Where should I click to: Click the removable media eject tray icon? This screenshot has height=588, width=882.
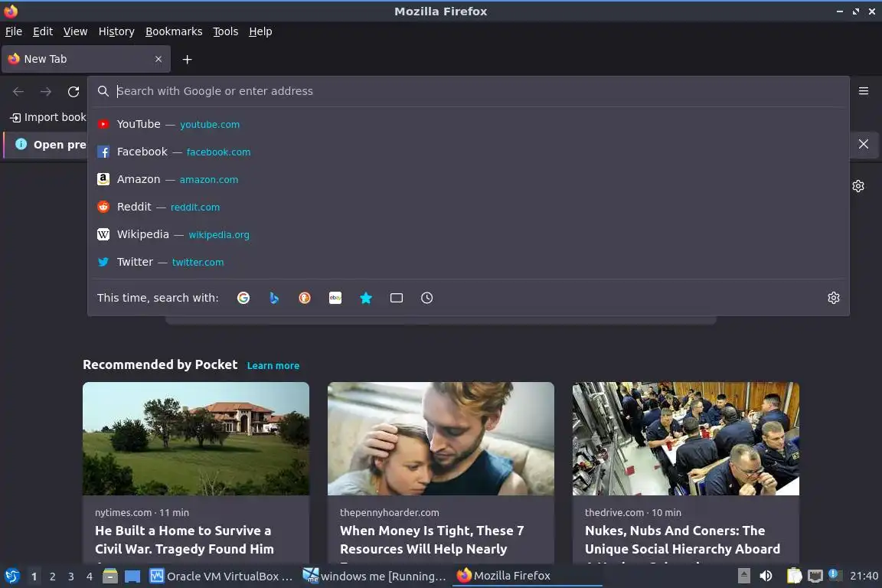tap(743, 576)
